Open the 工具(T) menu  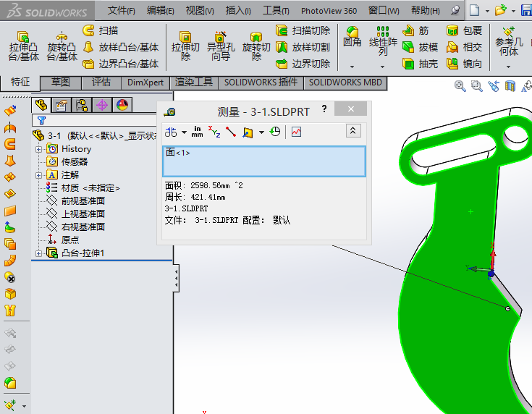275,11
